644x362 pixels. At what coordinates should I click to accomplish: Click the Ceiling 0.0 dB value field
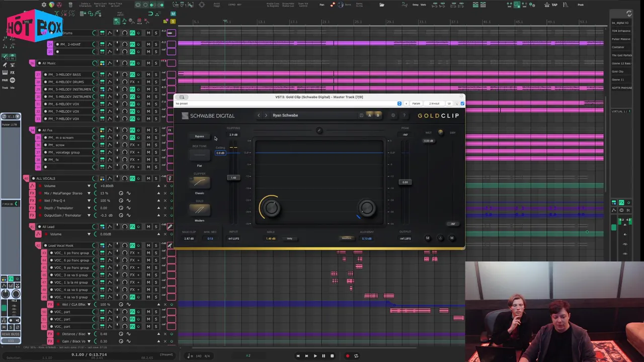[x=220, y=153]
